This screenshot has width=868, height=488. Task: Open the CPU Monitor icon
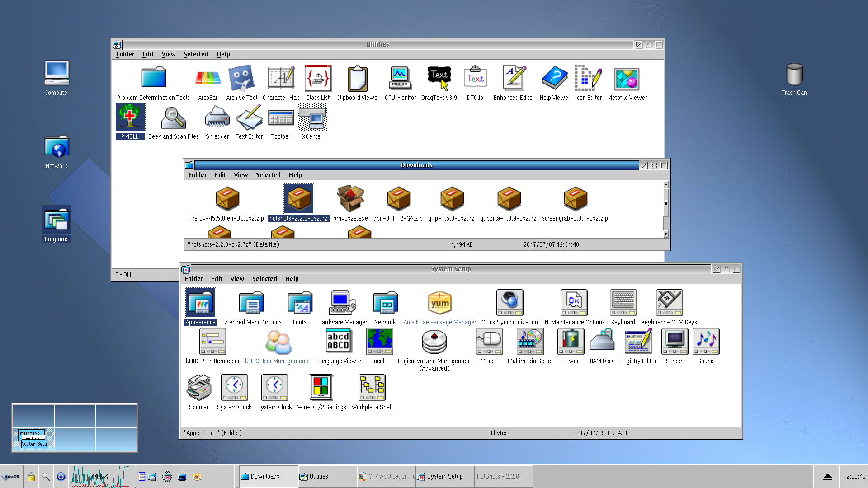click(400, 79)
